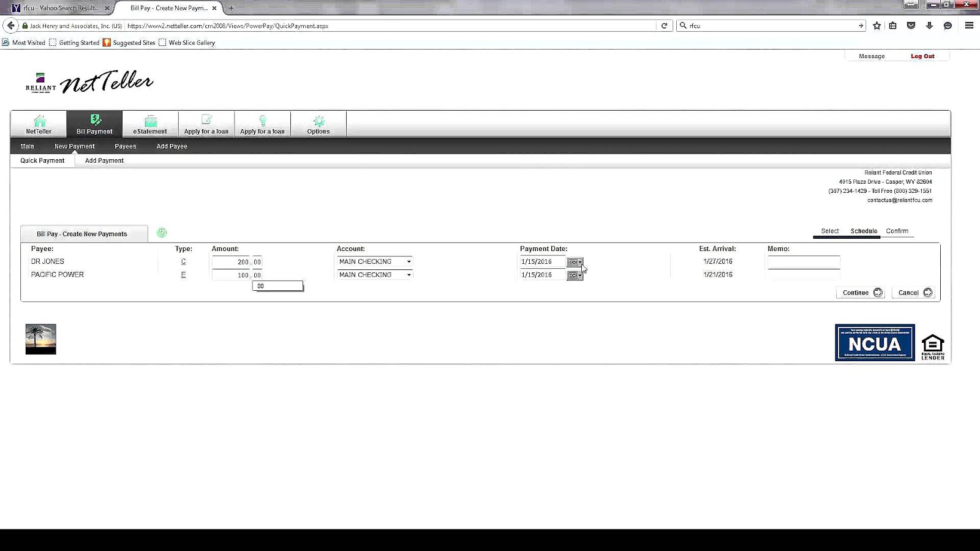Open the downloads icon in browser toolbar
This screenshot has height=551, width=980.
929,26
